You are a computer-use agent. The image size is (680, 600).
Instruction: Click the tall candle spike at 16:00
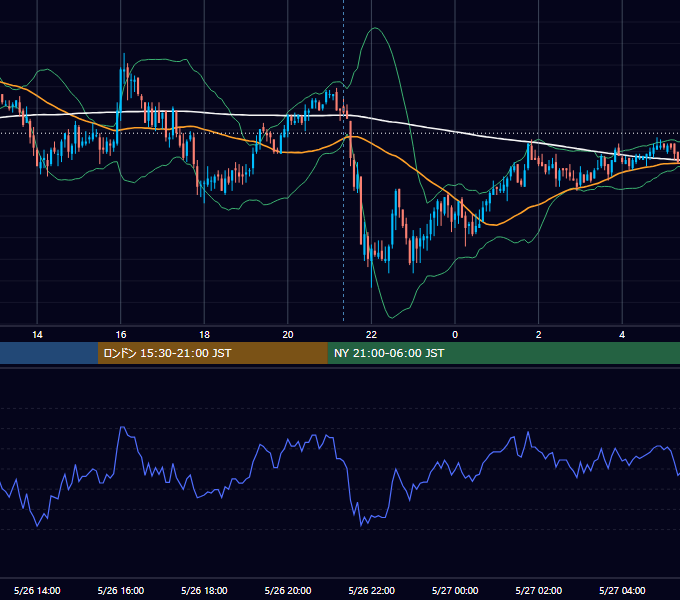pyautogui.click(x=124, y=65)
